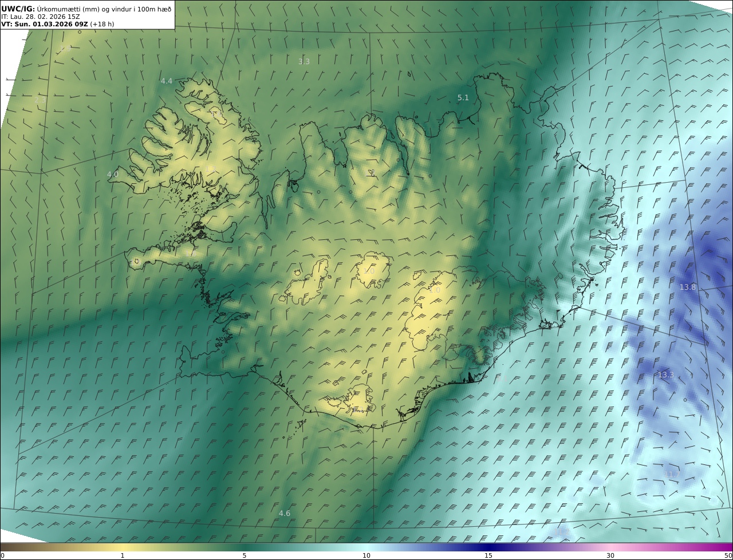Click the Langjökull glacier outline

click(x=308, y=282)
